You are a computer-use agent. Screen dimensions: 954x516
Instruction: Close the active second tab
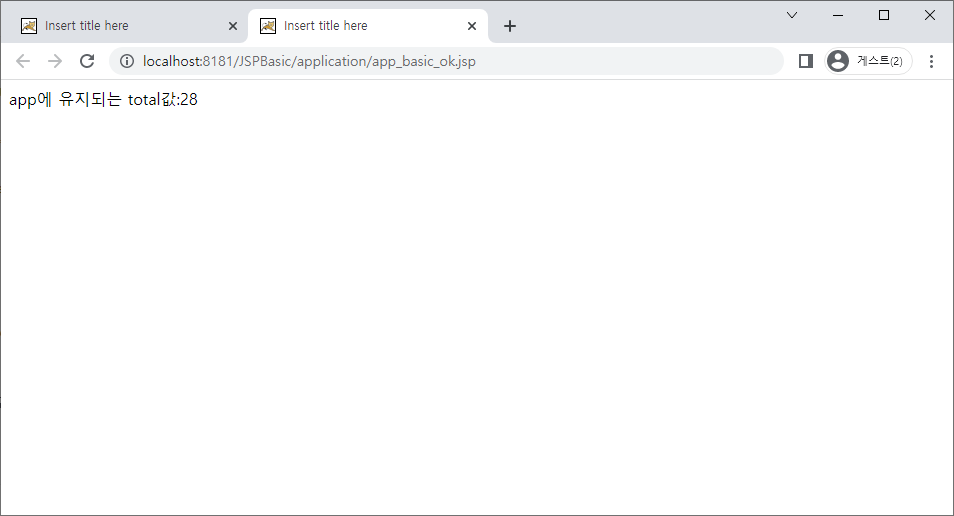472,26
